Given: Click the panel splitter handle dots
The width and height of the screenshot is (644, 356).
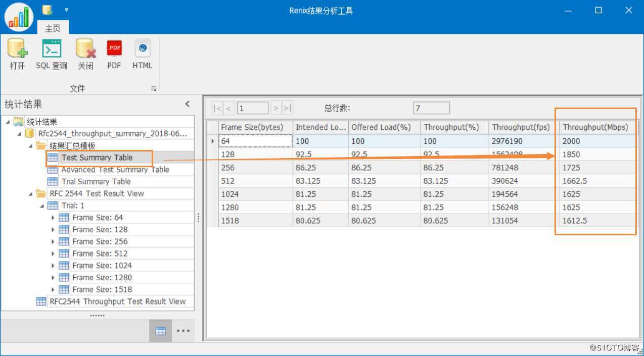Looking at the screenshot, I should pos(198,218).
